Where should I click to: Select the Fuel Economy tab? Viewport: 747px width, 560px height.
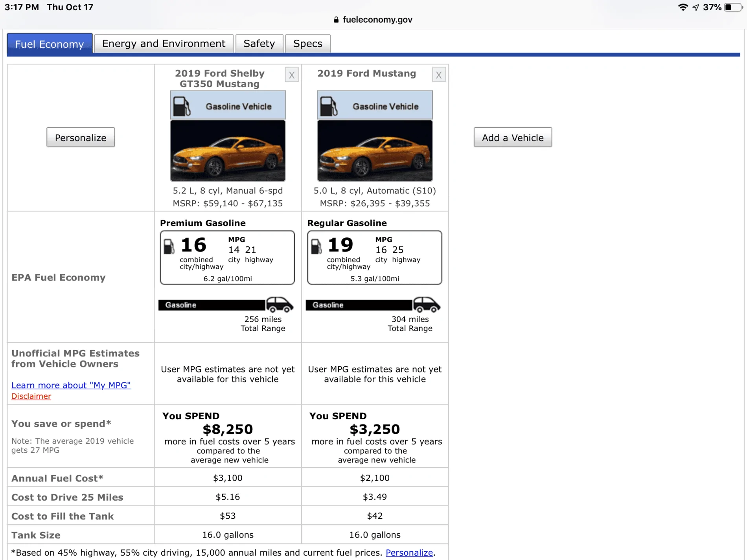point(50,44)
